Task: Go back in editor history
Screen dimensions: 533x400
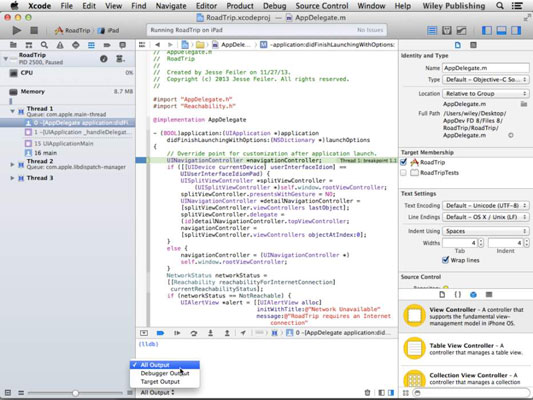Action: [x=157, y=45]
